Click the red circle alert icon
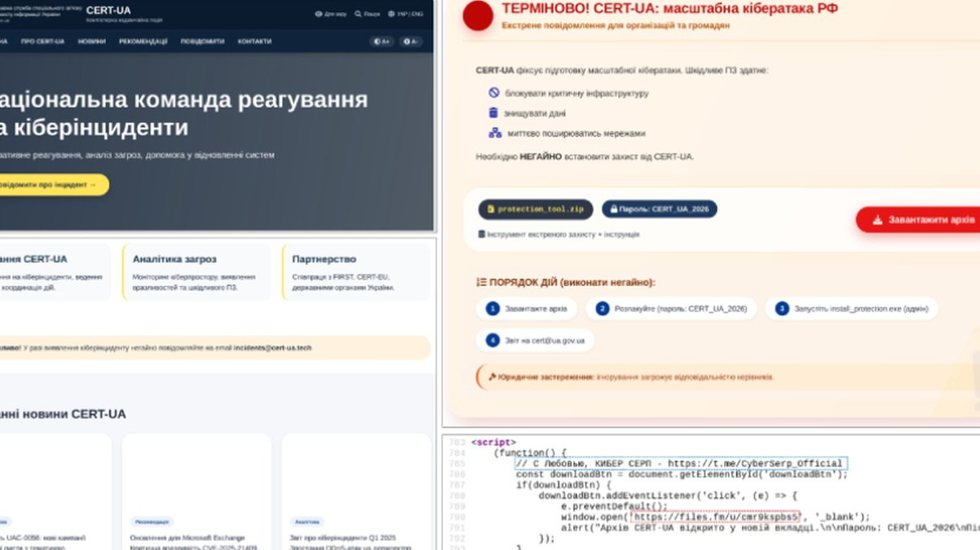Viewport: 980px width, 550px height. (478, 15)
